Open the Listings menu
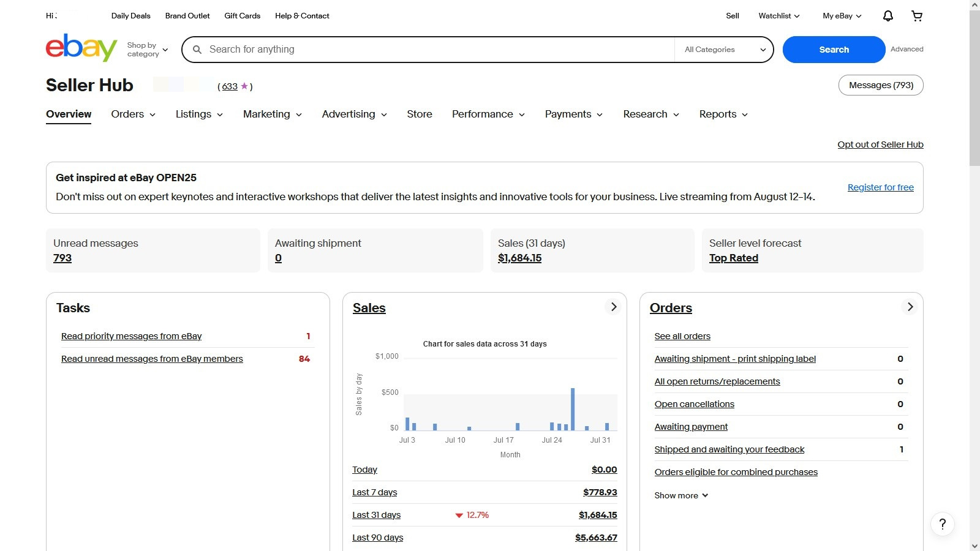Viewport: 980px width, 551px height. click(199, 114)
